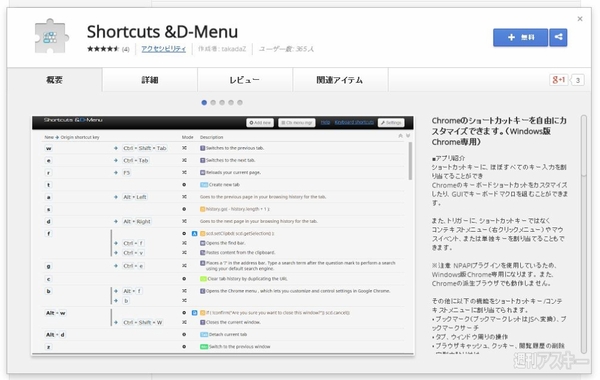Click mode circle icon on 'Create new tab' row
Screen dimensions: 600x380
184,185
